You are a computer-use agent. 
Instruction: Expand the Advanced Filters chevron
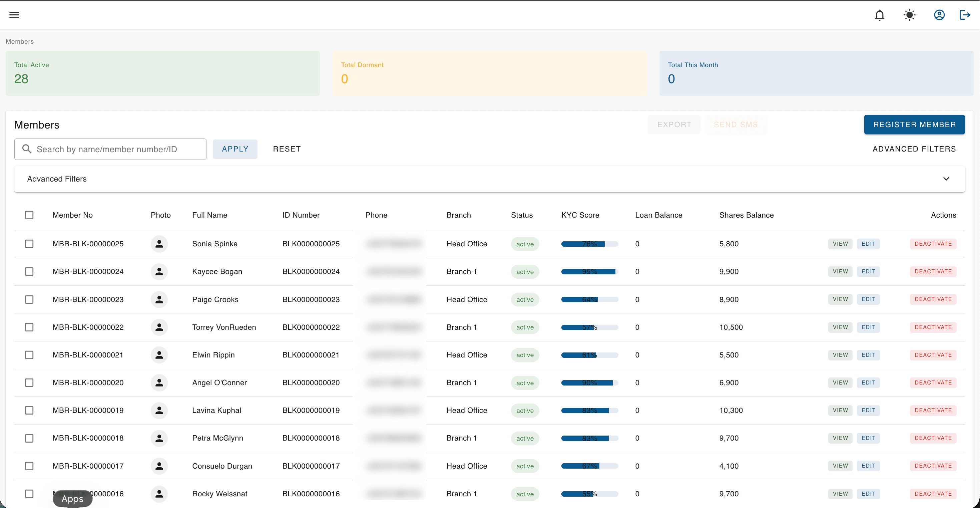[946, 179]
